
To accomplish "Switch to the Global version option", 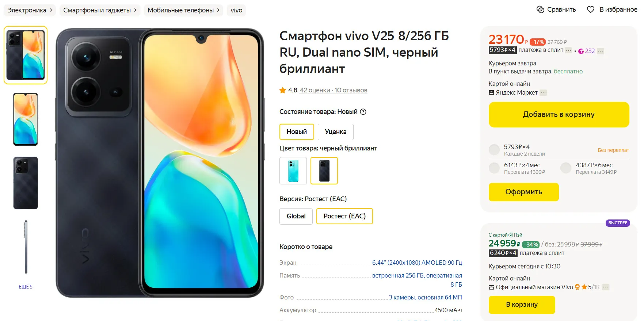I will (x=296, y=216).
